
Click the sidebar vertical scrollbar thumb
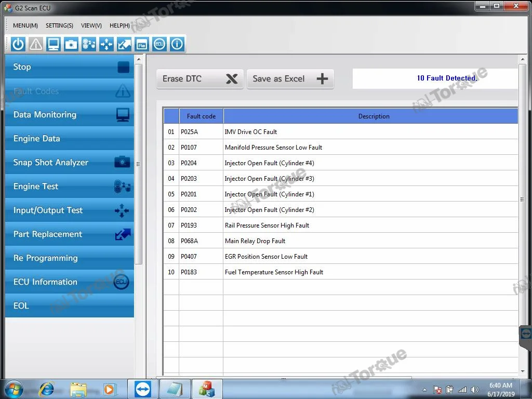(x=138, y=164)
